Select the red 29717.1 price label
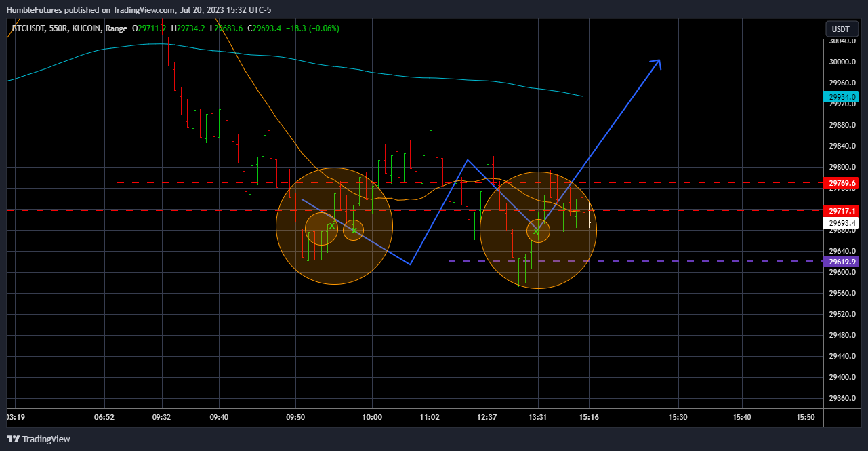Viewport: 868px width, 451px height. (840, 211)
